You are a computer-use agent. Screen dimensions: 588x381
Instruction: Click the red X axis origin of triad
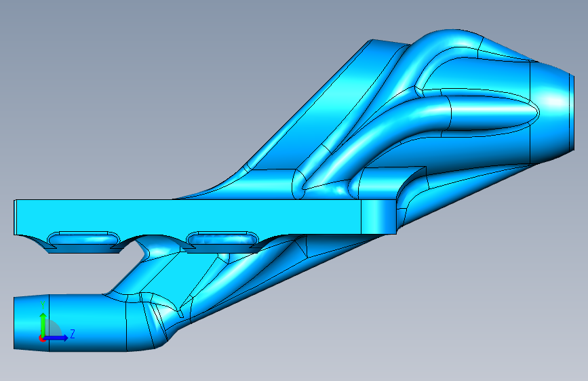[x=41, y=338]
